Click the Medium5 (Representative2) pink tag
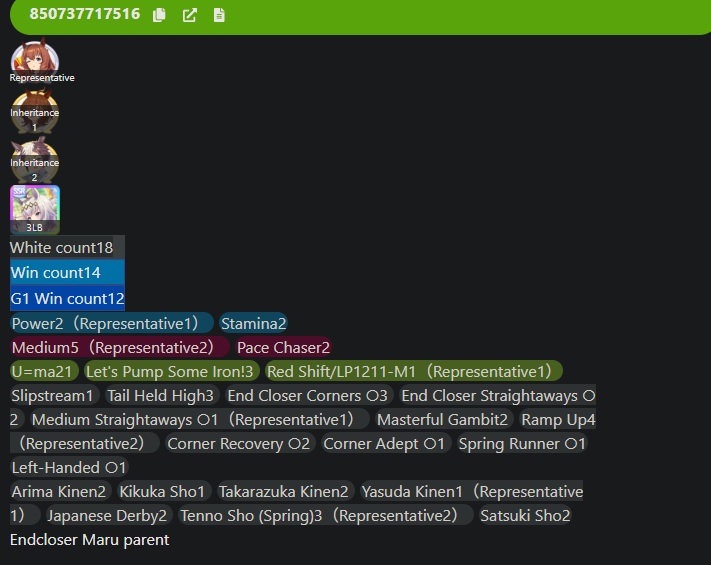Screen dimensions: 711x565 point(120,347)
